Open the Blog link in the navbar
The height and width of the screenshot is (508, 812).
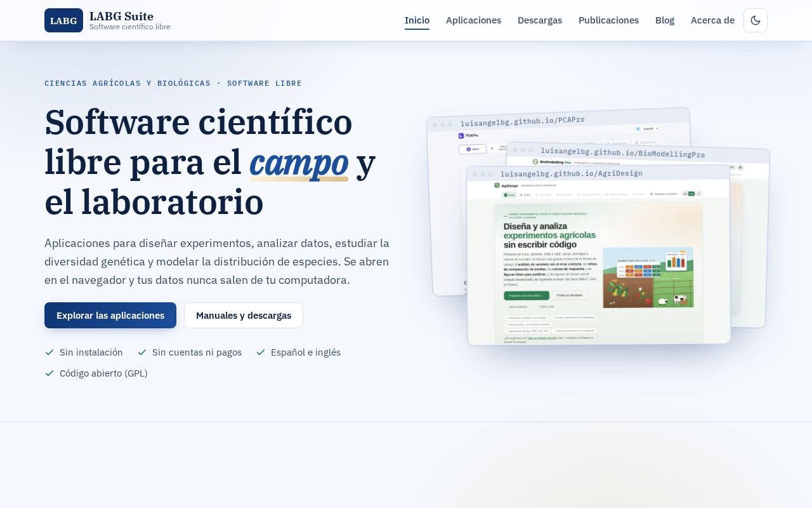(x=665, y=20)
